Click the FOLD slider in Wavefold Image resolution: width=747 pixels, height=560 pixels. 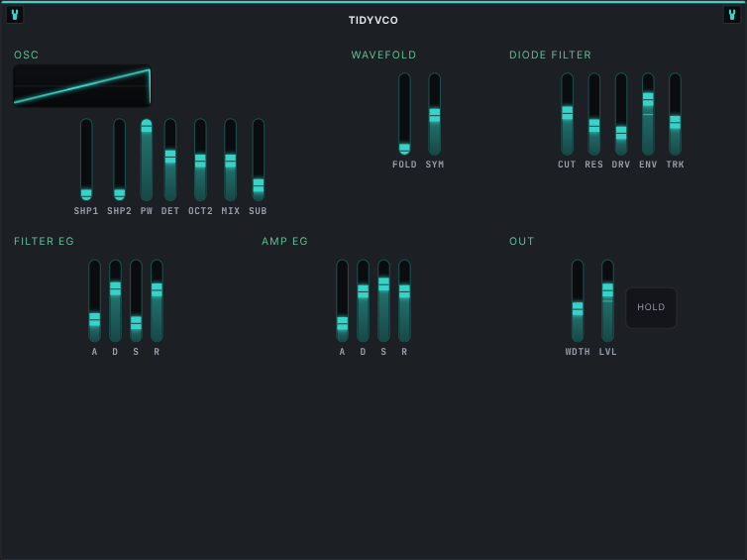coord(404,114)
